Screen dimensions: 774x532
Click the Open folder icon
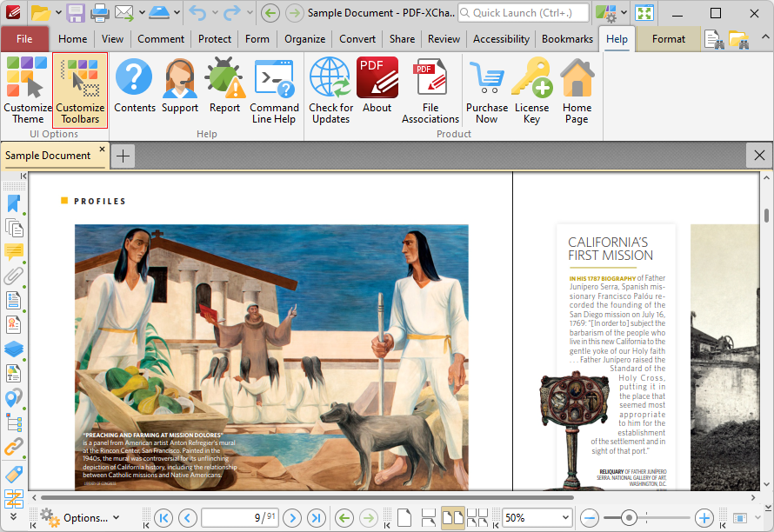coord(41,13)
